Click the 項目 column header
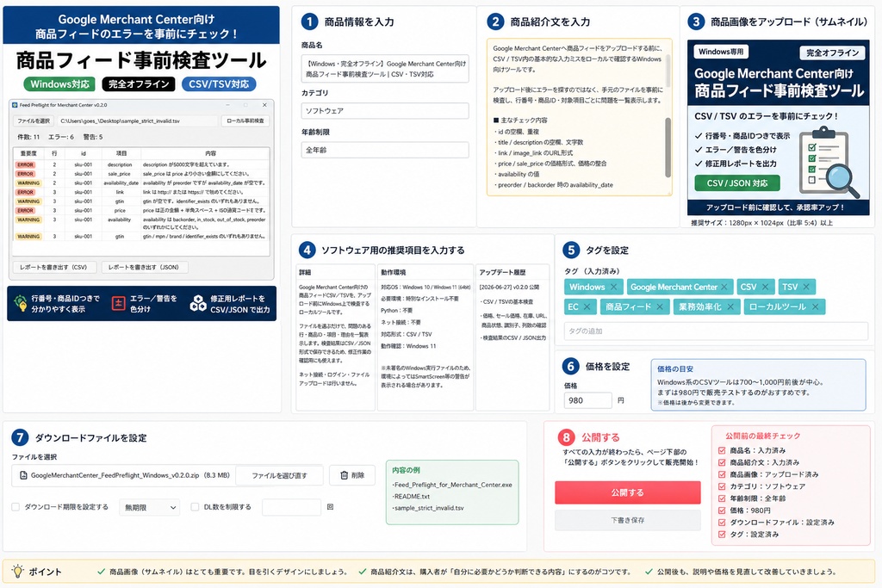The width and height of the screenshot is (882, 588). [x=121, y=153]
